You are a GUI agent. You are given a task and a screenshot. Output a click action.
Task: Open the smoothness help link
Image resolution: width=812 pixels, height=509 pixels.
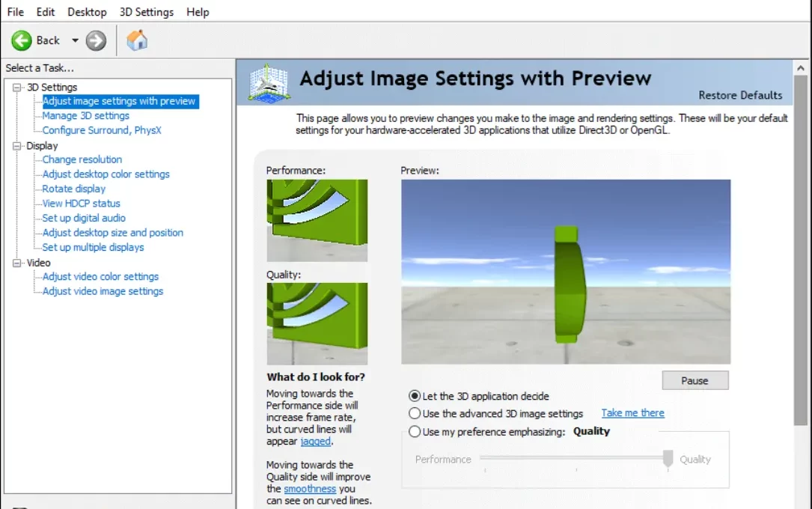(x=310, y=489)
